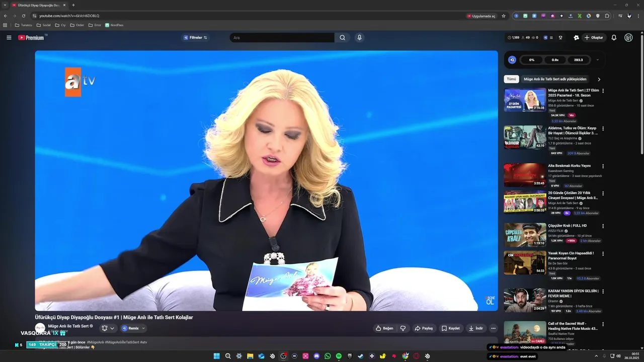Open the Oluştur create button
The height and width of the screenshot is (362, 644).
point(594,38)
